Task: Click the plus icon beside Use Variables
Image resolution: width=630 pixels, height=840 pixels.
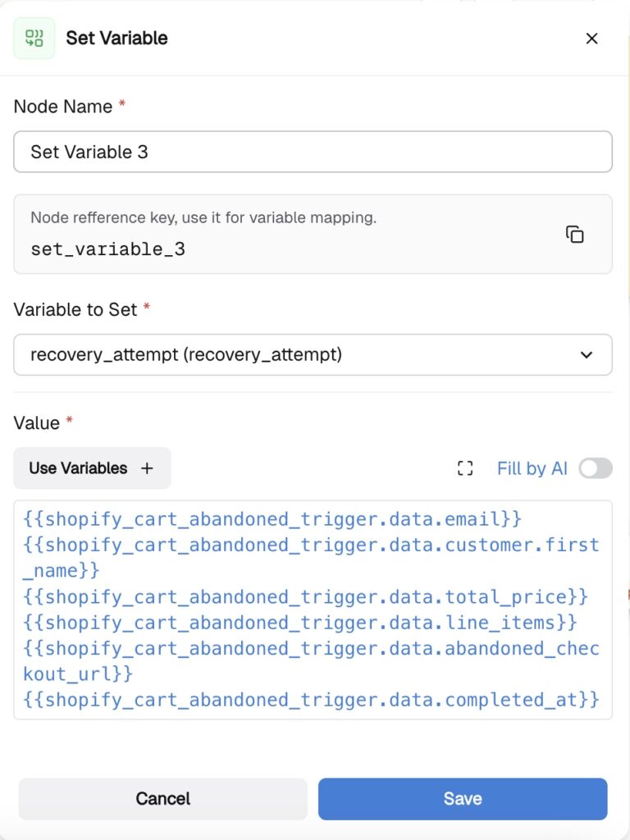Action: click(147, 468)
